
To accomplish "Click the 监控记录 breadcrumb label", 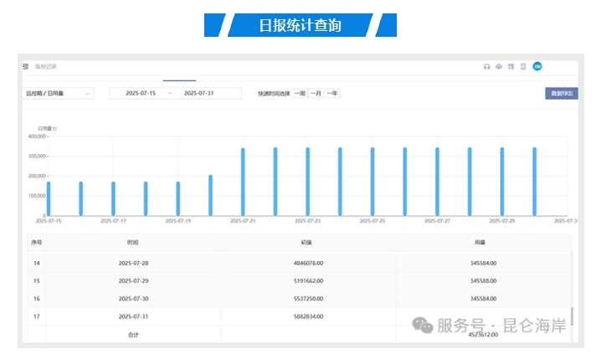I will [46, 66].
